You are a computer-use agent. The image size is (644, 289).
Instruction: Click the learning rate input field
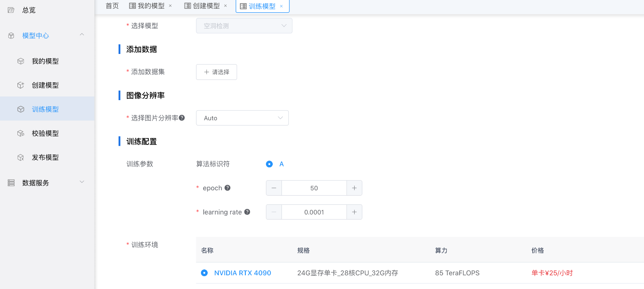(314, 212)
